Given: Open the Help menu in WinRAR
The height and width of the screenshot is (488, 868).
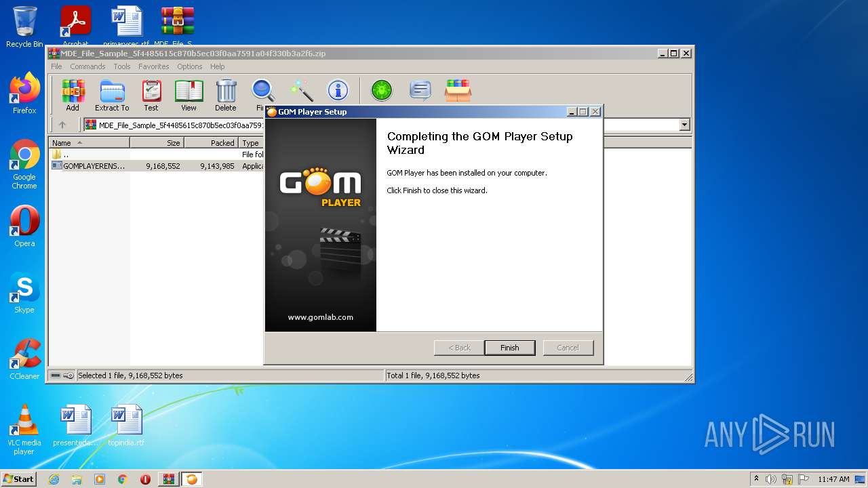Looking at the screenshot, I should point(217,66).
